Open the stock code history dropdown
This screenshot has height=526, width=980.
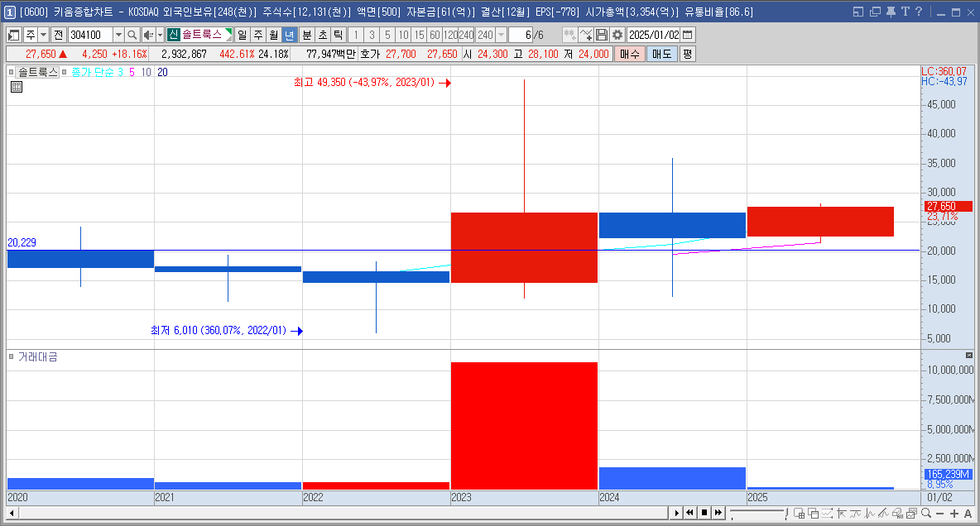[x=118, y=35]
